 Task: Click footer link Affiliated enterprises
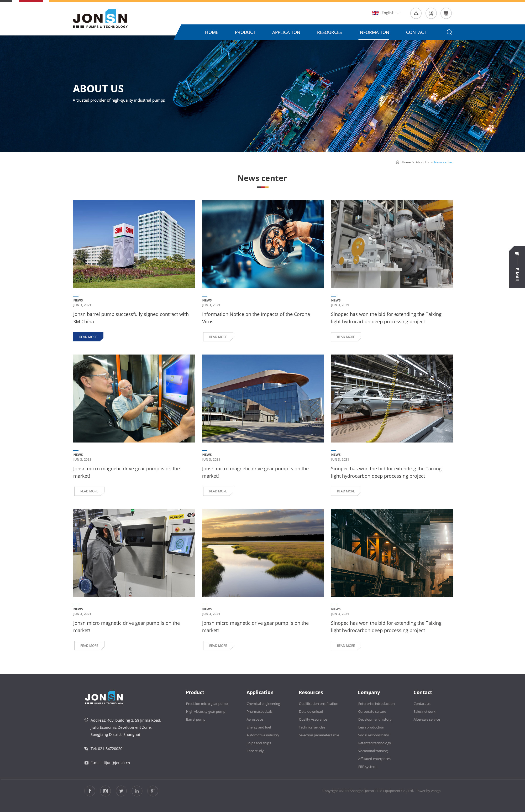pyautogui.click(x=374, y=758)
